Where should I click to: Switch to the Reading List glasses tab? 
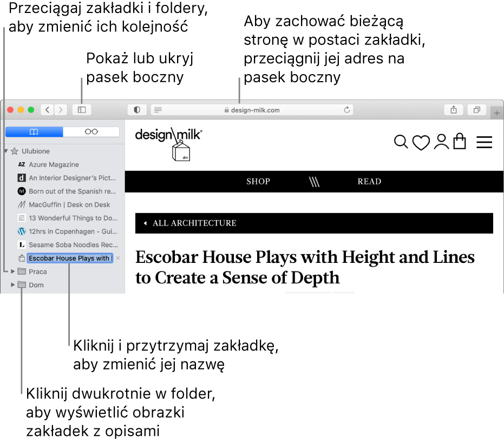tap(91, 132)
